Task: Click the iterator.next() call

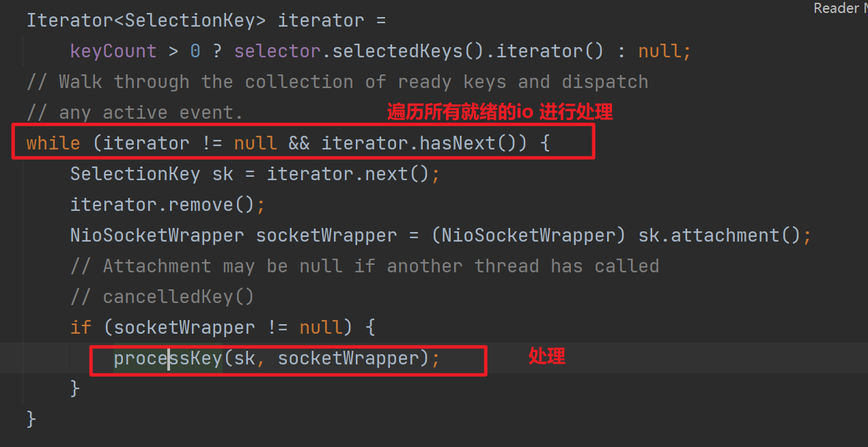Action: 348,174
